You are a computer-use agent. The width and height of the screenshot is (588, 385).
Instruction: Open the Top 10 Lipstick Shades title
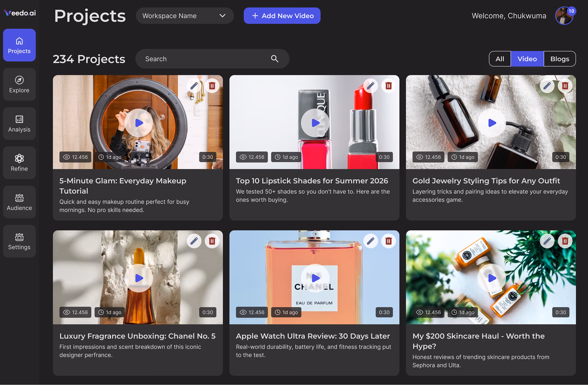pos(312,181)
